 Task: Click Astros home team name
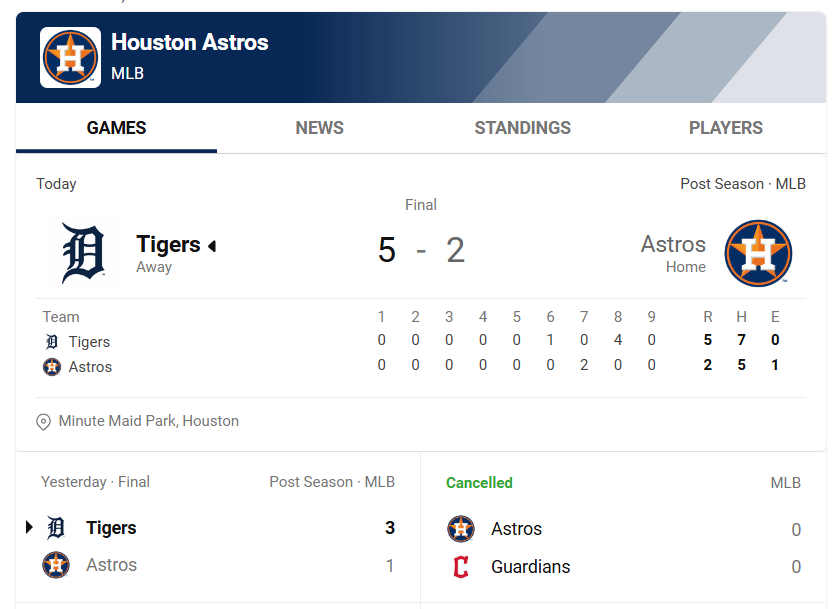pyautogui.click(x=673, y=244)
